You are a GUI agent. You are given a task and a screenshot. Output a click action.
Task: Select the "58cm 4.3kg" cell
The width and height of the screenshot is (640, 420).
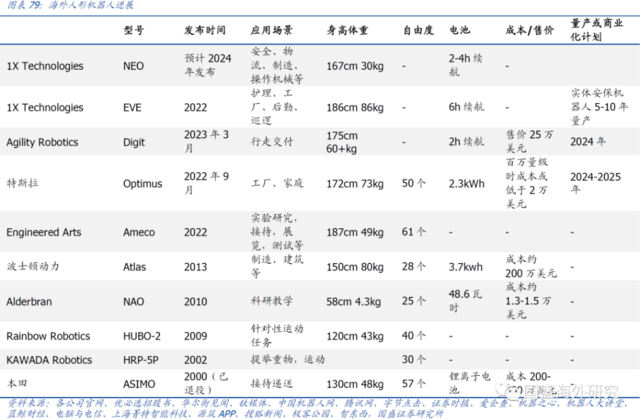tap(353, 302)
